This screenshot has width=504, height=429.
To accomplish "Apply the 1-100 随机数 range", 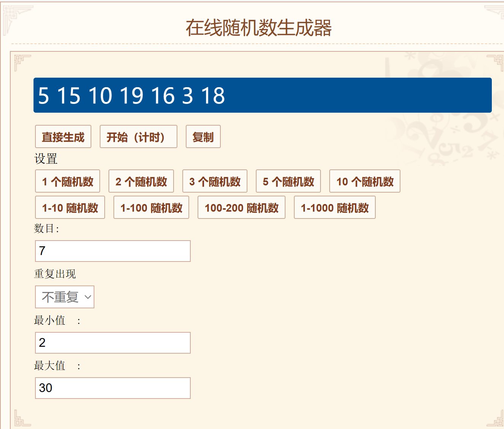I will (x=152, y=207).
